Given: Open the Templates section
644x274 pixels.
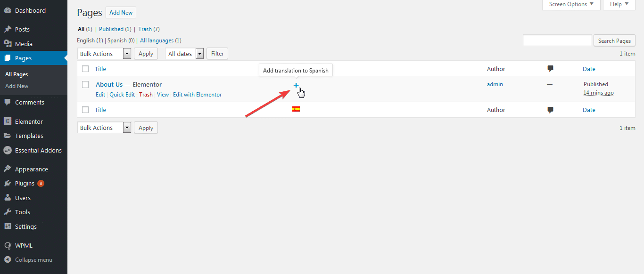Looking at the screenshot, I should pyautogui.click(x=29, y=136).
